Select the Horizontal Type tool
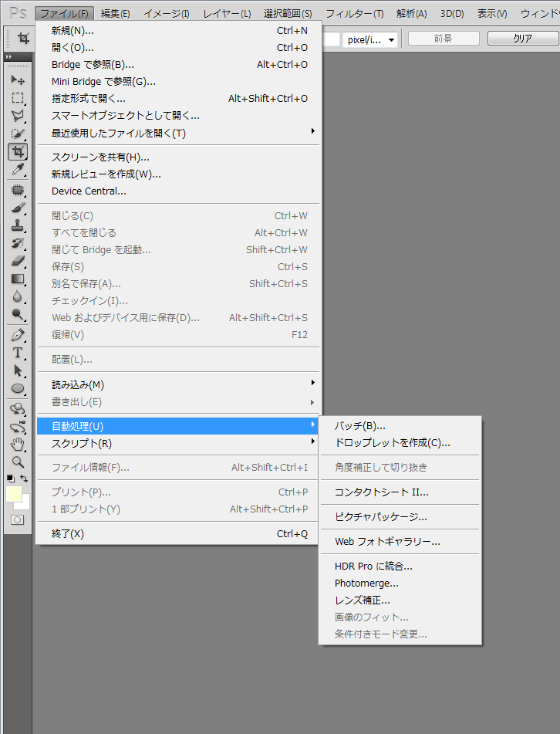The height and width of the screenshot is (734, 560). [18, 353]
